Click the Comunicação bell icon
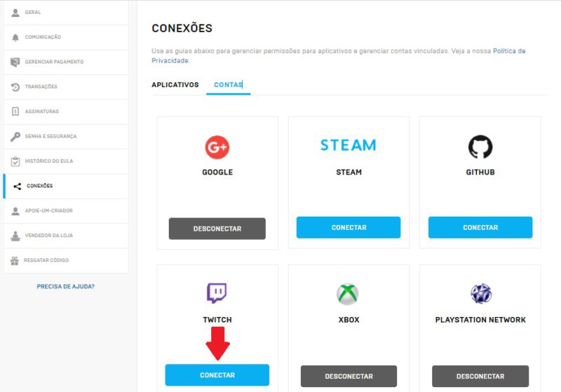This screenshot has height=392, width=561. click(15, 37)
